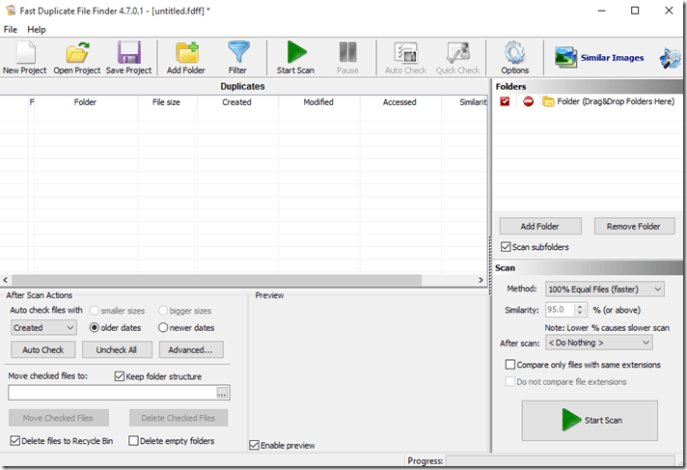Enable Delete empty folders checkbox

click(134, 441)
